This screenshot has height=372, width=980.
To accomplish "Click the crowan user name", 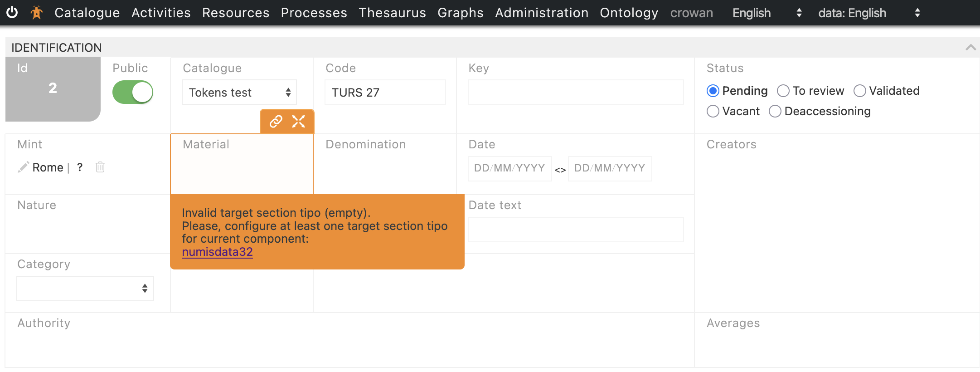I will [x=691, y=13].
